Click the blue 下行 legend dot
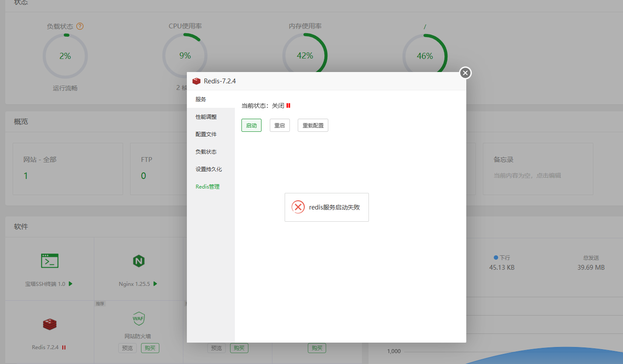This screenshot has height=364, width=623. coord(496,258)
